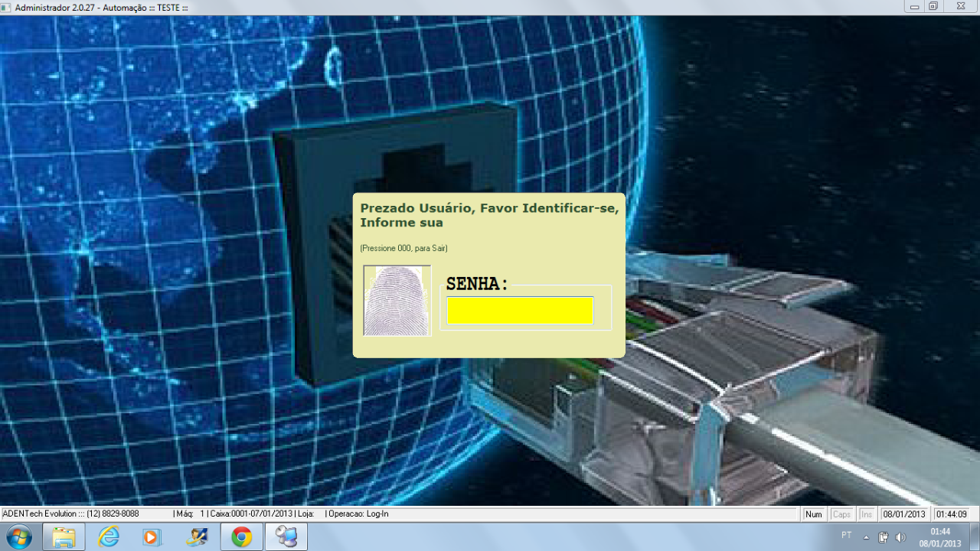Click the Show Desktop strip at taskbar end
This screenshot has width=980, height=551.
coord(975,537)
